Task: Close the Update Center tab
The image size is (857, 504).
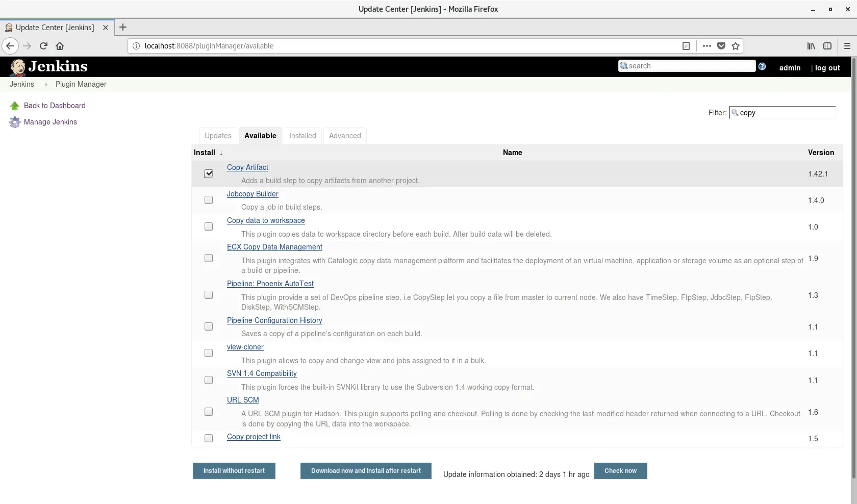Action: 106,28
